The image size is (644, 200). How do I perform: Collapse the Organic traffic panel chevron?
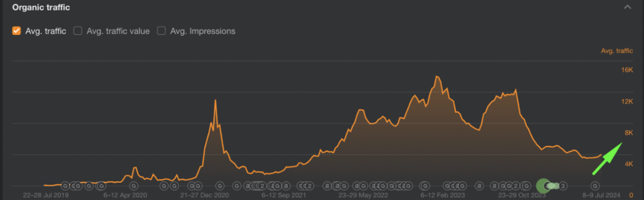[x=628, y=7]
